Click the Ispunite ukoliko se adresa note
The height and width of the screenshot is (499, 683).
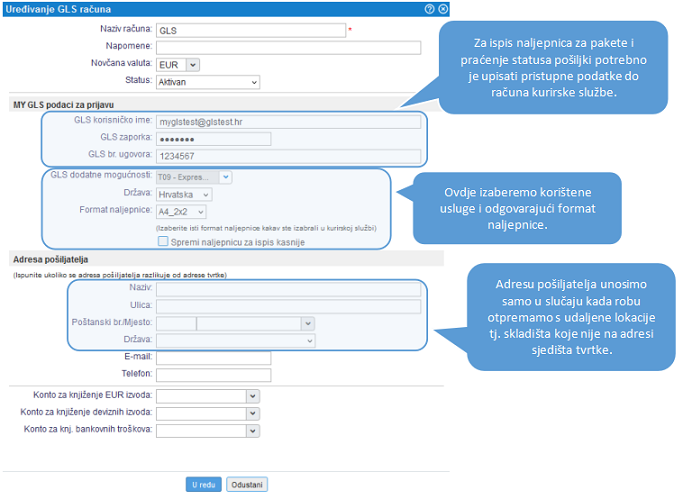tap(120, 275)
